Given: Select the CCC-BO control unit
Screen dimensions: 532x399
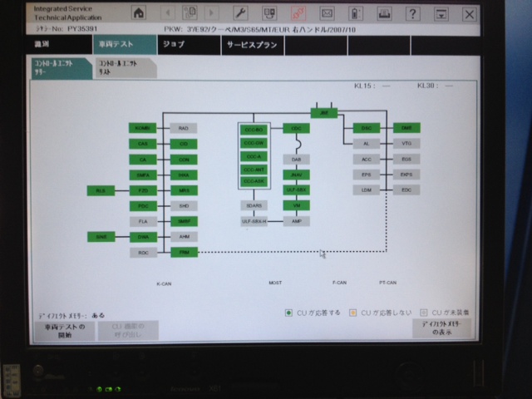Looking at the screenshot, I should tap(254, 130).
